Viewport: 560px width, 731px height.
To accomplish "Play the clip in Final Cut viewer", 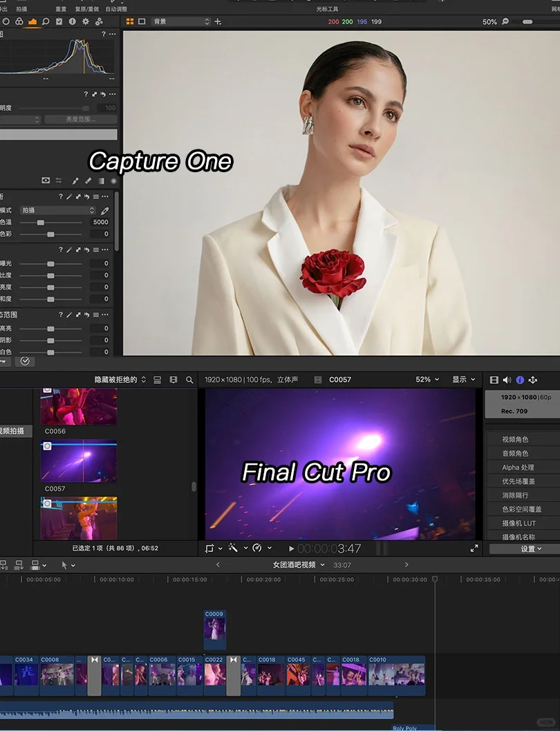I will tap(291, 548).
